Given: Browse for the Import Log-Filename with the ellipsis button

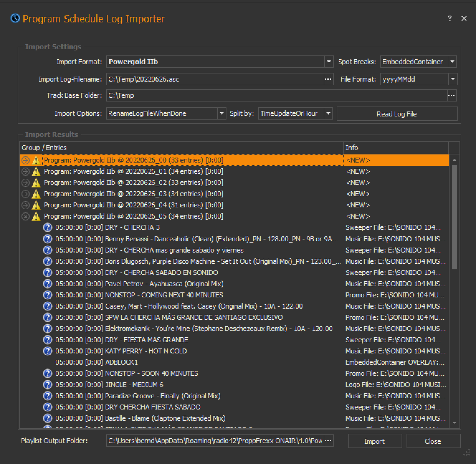Looking at the screenshot, I should [328, 79].
